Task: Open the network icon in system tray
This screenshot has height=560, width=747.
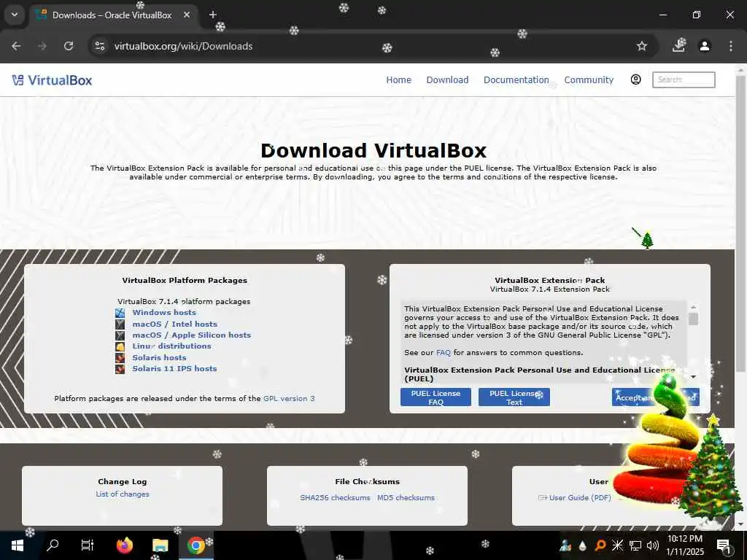Action: (635, 545)
